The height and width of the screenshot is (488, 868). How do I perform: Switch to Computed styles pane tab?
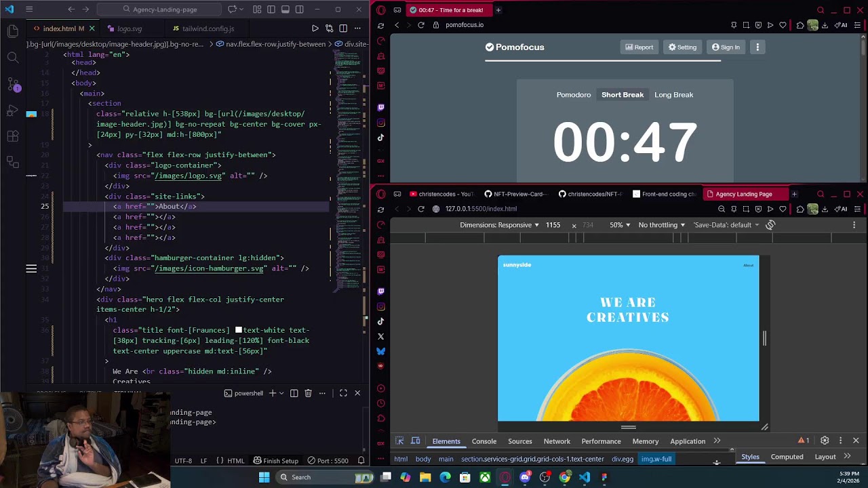[787, 457]
